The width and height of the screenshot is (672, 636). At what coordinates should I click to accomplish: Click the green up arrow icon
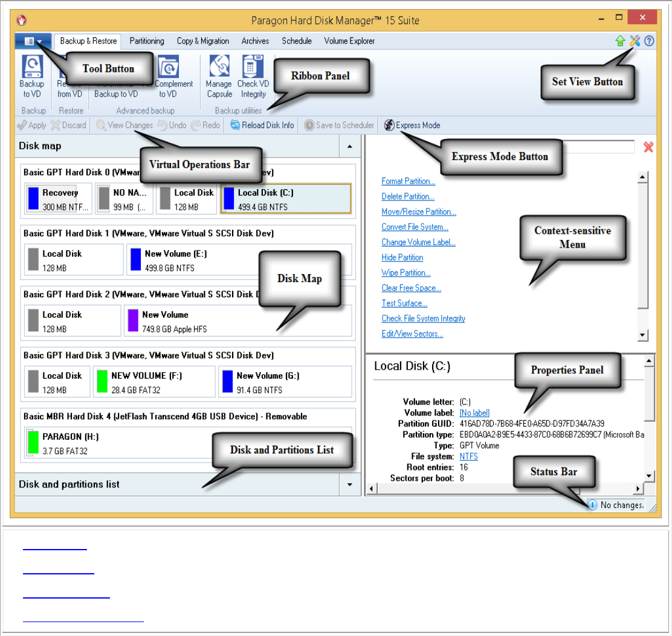coord(619,41)
